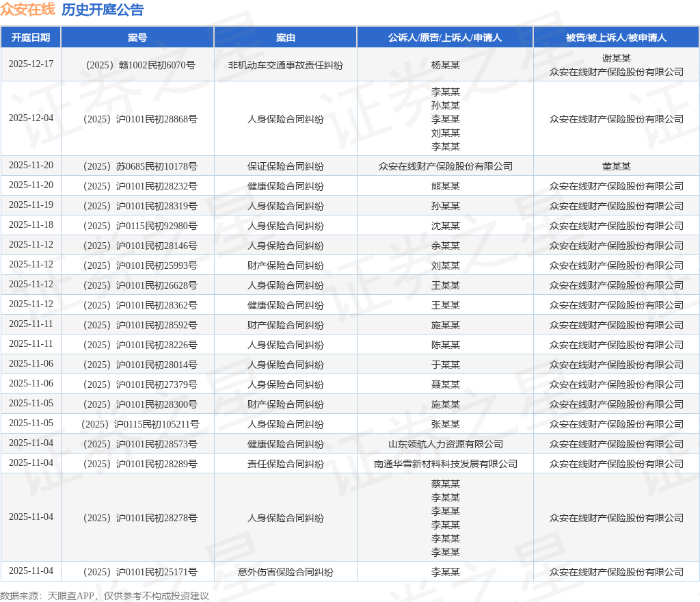Select date cell 2025-12-17
The height and width of the screenshot is (602, 700).
point(31,64)
